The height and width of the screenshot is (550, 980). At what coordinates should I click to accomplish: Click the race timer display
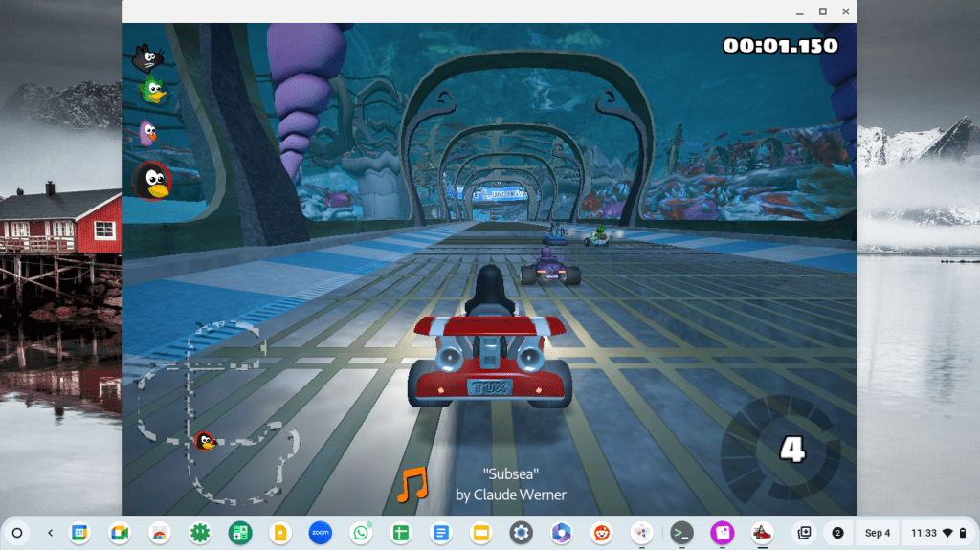(780, 45)
